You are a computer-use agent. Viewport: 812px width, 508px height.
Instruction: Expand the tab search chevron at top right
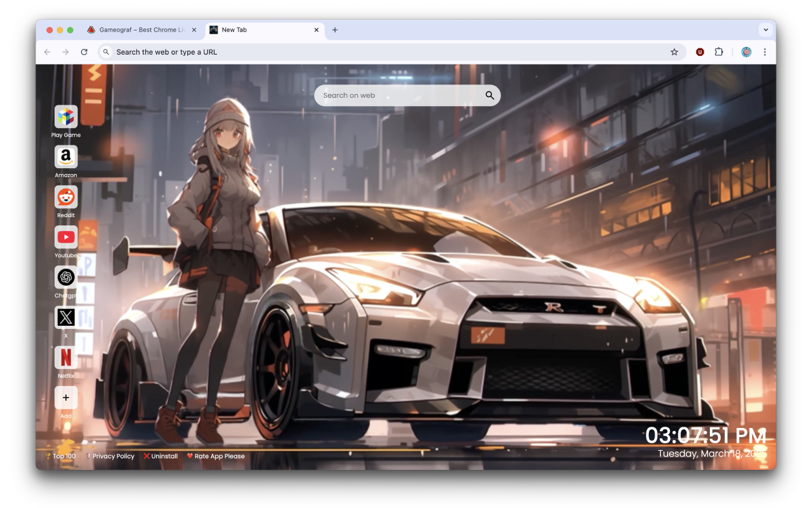pyautogui.click(x=765, y=29)
